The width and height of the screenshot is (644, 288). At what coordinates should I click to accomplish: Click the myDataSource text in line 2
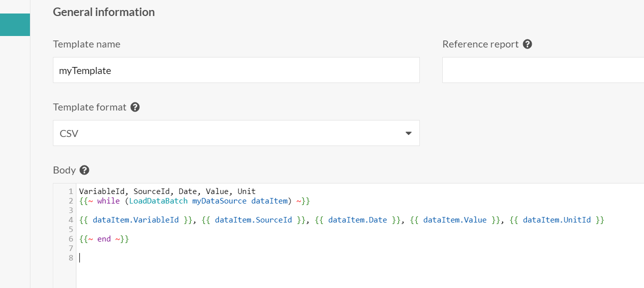[220, 200]
